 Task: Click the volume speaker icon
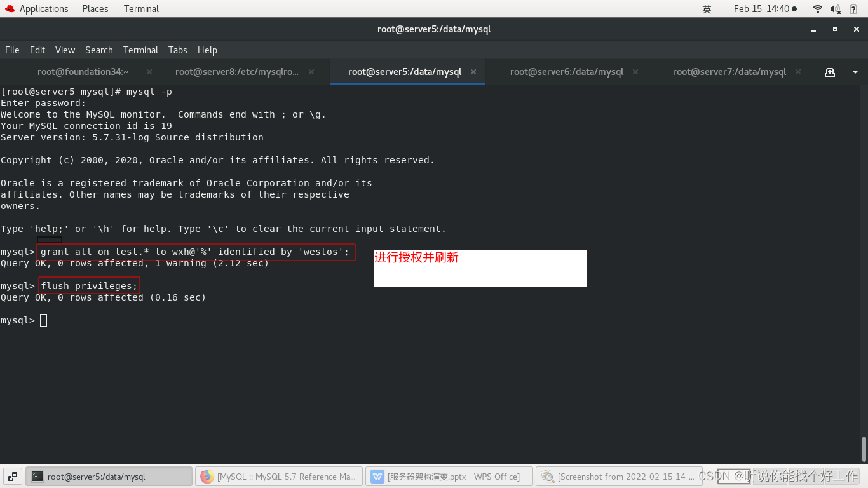coord(835,9)
